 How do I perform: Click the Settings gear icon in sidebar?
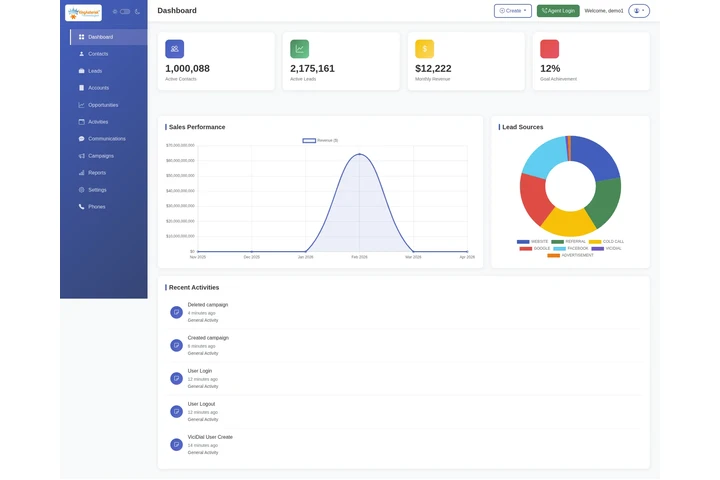[x=81, y=190]
